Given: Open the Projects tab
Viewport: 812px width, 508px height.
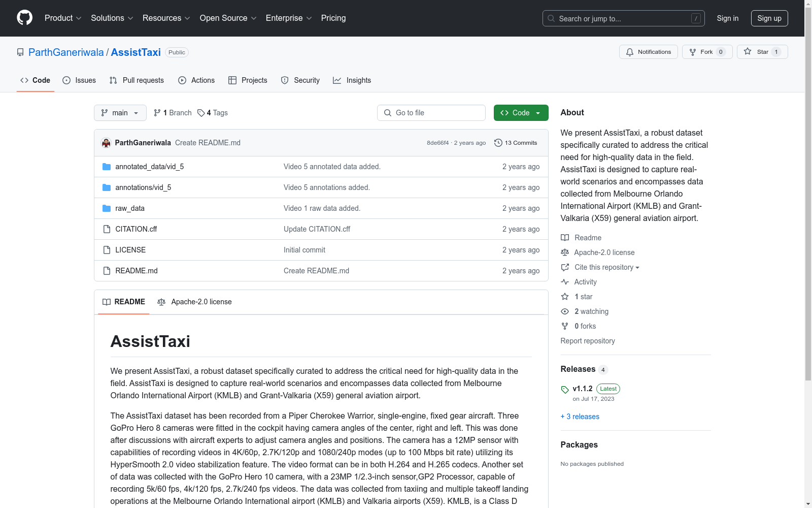Looking at the screenshot, I should click(248, 80).
